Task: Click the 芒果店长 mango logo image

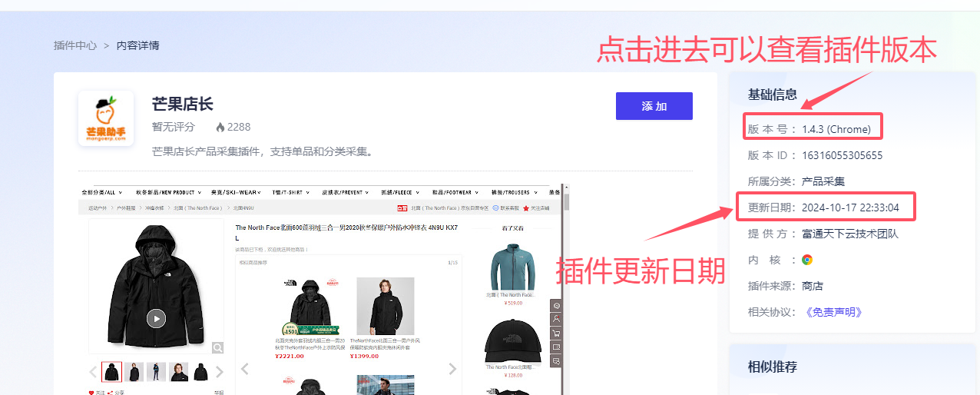Action: pyautogui.click(x=106, y=118)
